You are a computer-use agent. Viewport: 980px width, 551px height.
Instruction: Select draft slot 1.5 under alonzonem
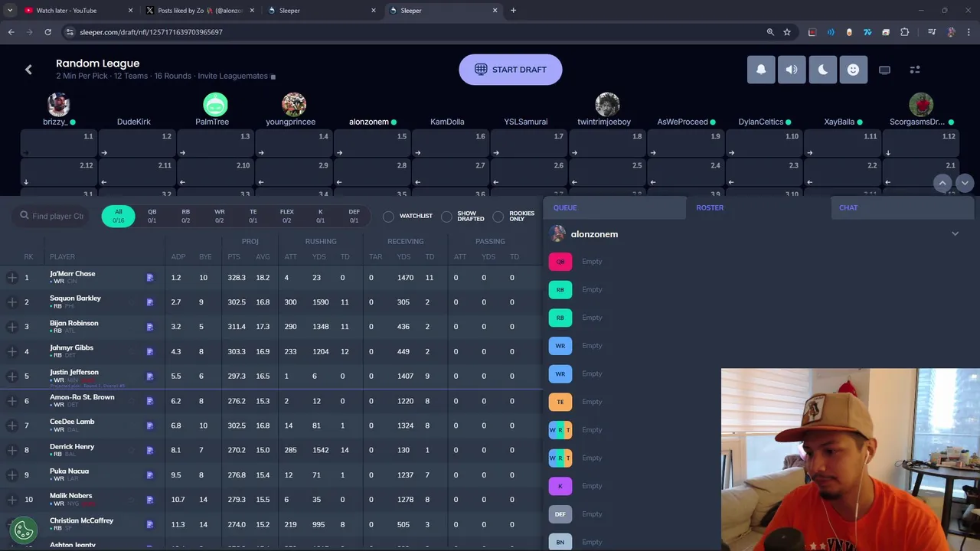(x=371, y=144)
